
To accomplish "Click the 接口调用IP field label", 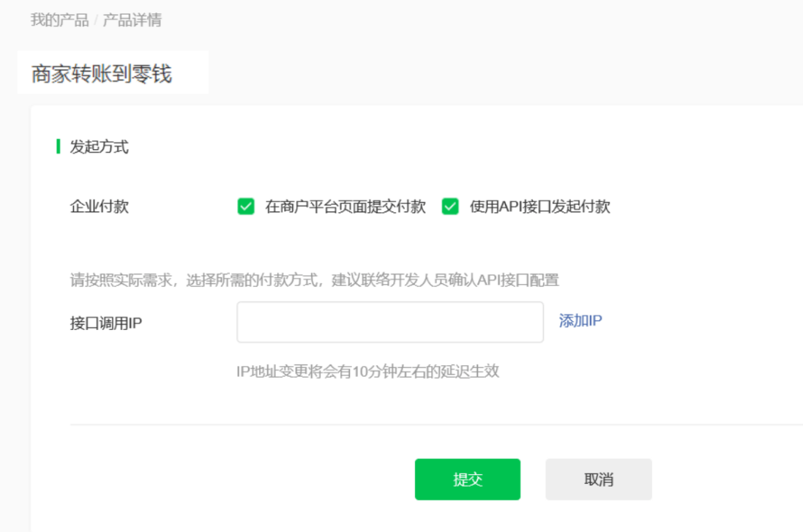I will click(x=106, y=323).
